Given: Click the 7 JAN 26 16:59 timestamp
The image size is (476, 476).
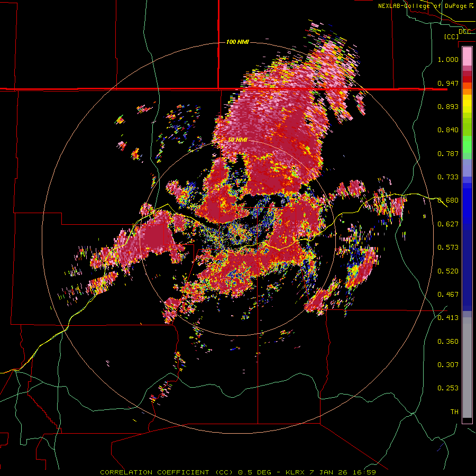Looking at the screenshot, I should click(x=342, y=472).
